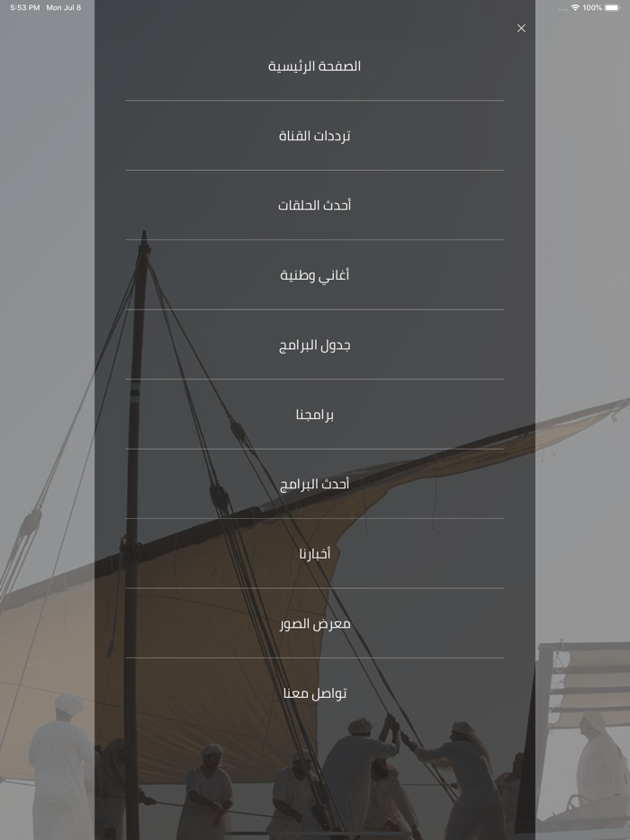View جدول البرامج program schedule
This screenshot has height=840, width=630.
click(315, 344)
